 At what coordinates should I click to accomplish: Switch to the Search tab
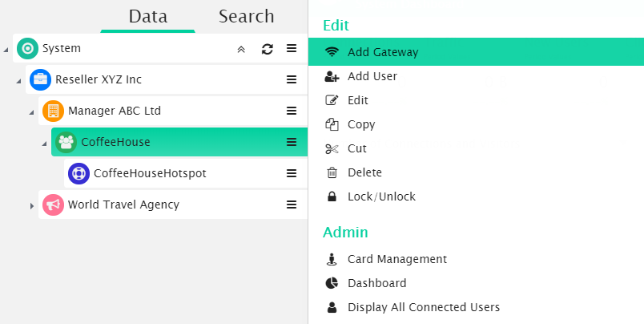(246, 16)
